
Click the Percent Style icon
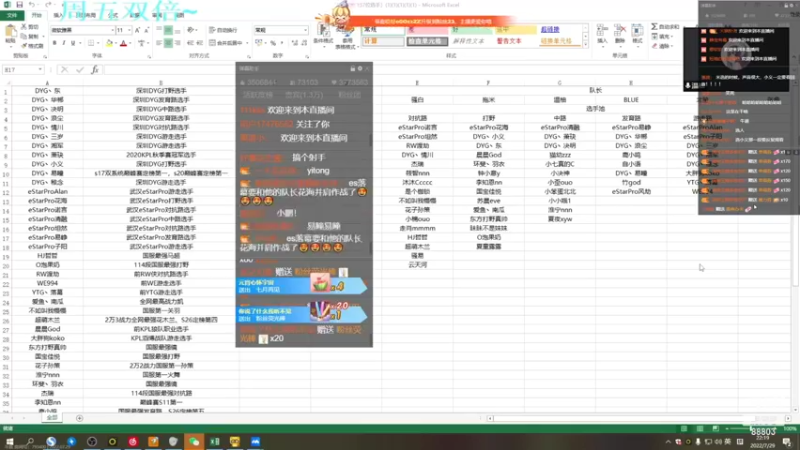(x=273, y=43)
